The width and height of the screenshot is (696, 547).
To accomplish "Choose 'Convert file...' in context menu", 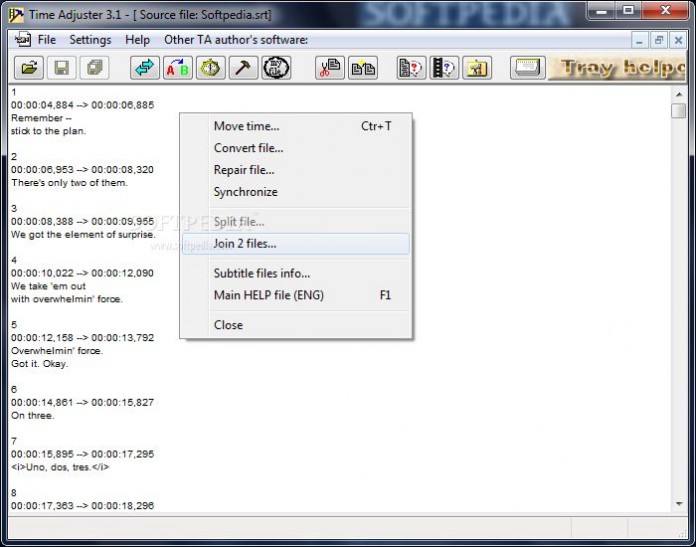I will click(x=296, y=148).
